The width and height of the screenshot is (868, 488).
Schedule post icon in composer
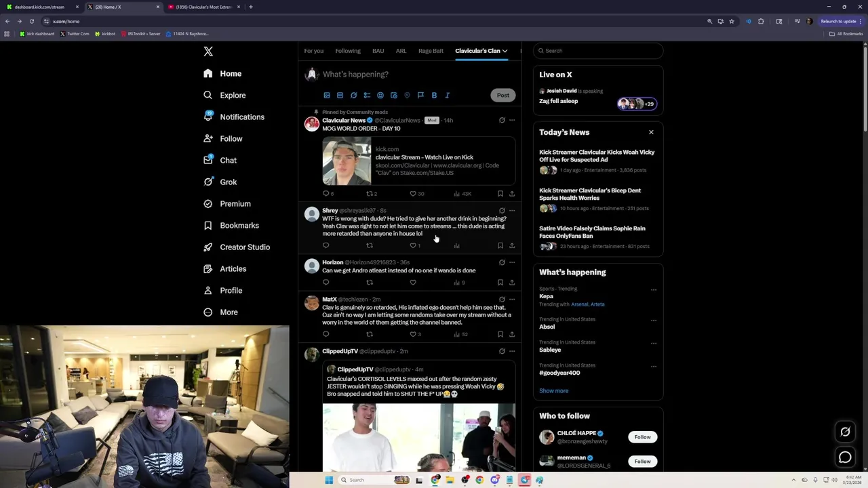click(394, 95)
